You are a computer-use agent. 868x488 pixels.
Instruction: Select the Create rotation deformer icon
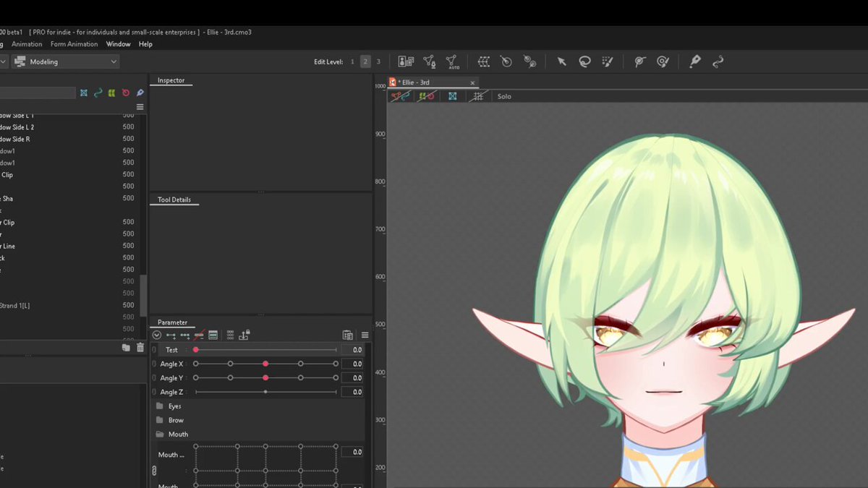[x=506, y=61]
